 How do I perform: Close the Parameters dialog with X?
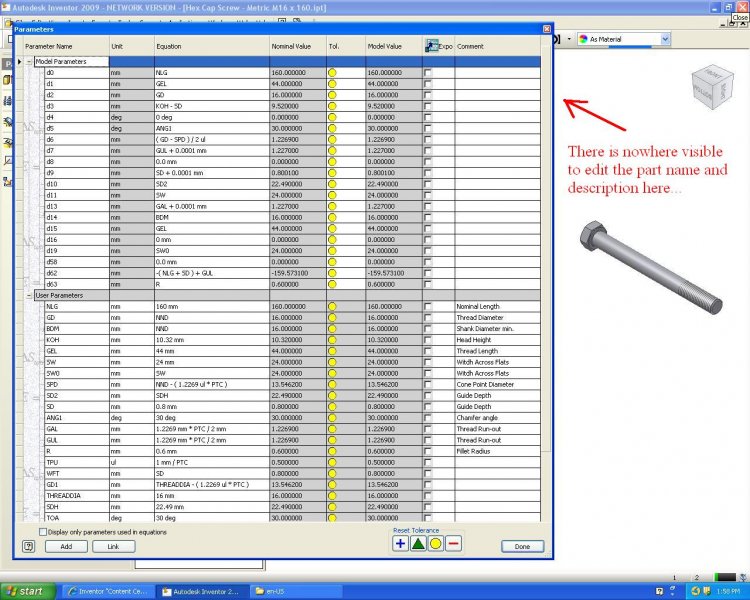[547, 29]
